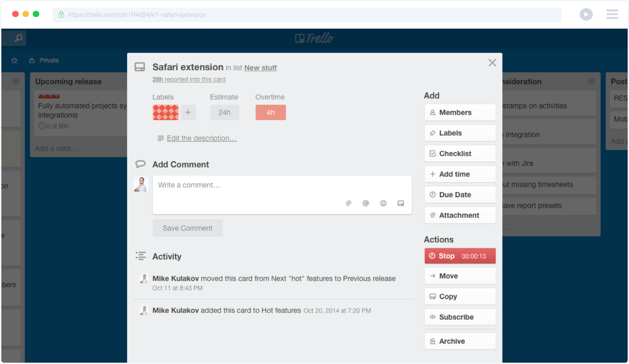Open the Members add button

click(x=460, y=112)
